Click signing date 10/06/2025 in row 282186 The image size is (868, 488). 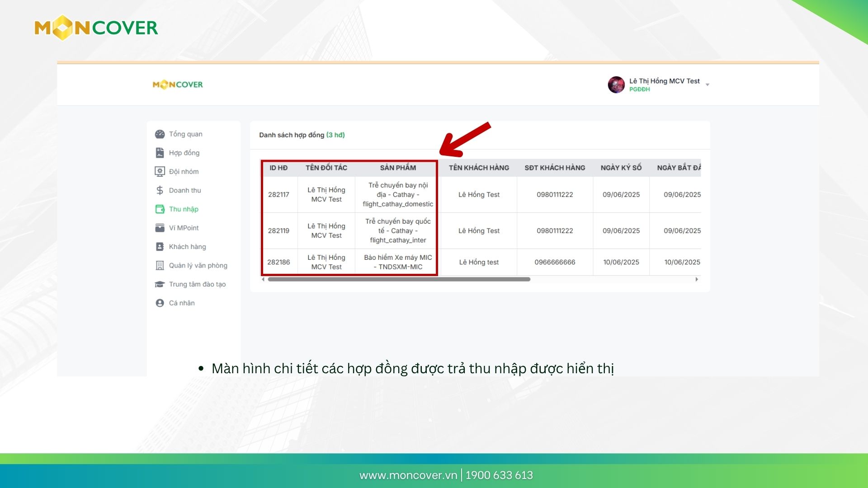[621, 262]
